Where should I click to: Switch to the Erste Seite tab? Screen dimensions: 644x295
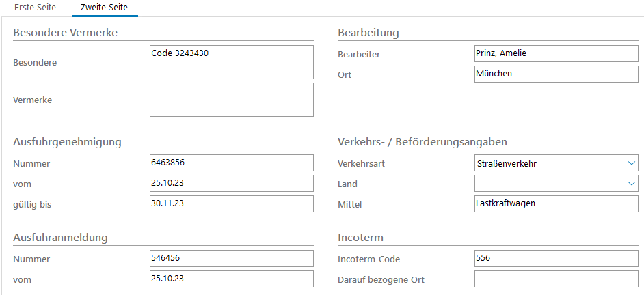(36, 8)
